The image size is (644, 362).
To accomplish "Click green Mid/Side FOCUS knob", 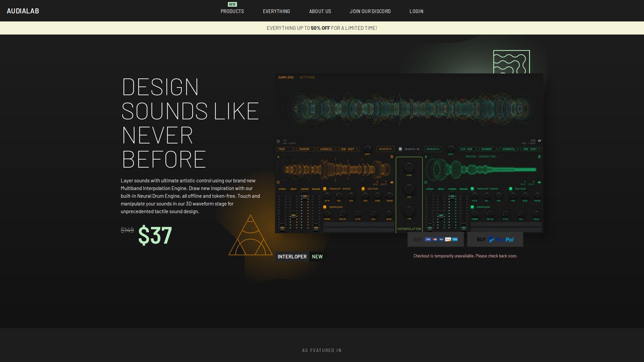I will point(537,195).
